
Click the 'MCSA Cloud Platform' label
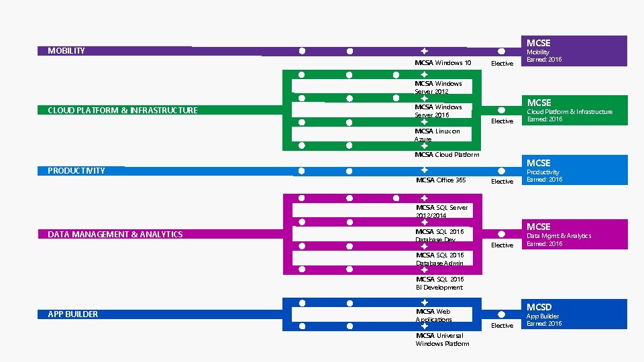coord(447,155)
